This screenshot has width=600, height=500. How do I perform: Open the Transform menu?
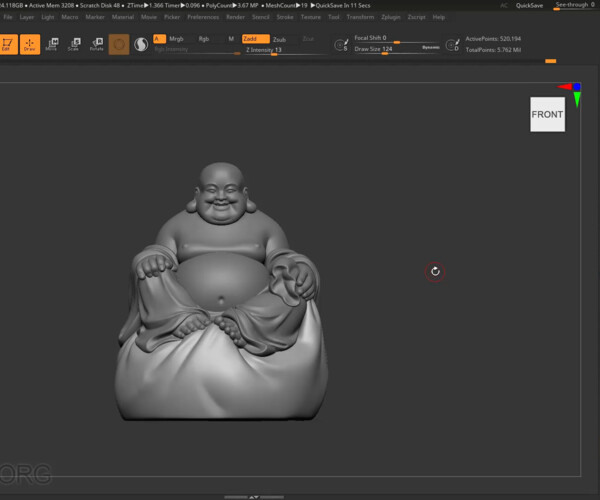[360, 17]
